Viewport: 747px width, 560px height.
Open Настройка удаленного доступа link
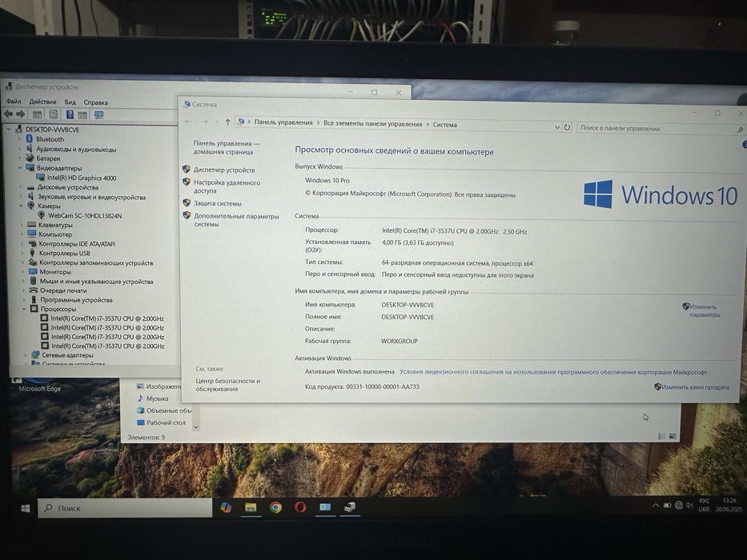tap(227, 186)
